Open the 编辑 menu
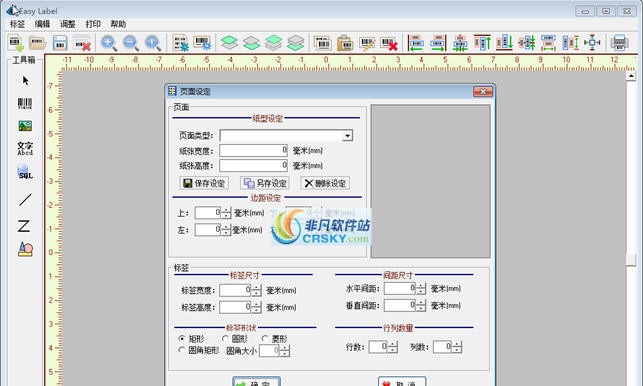This screenshot has height=386, width=643. coord(42,24)
